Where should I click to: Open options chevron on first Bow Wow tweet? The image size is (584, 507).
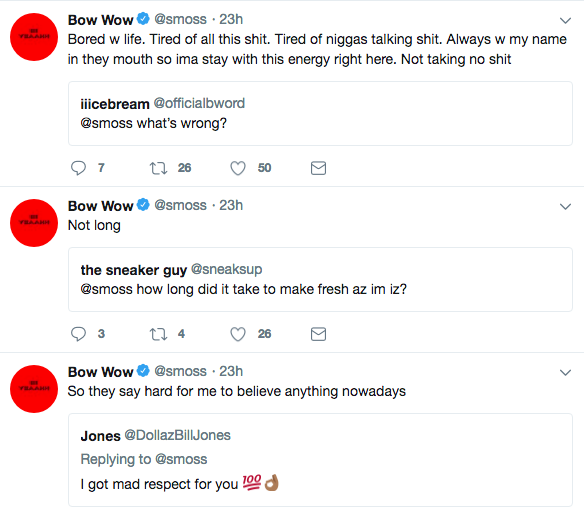565,20
